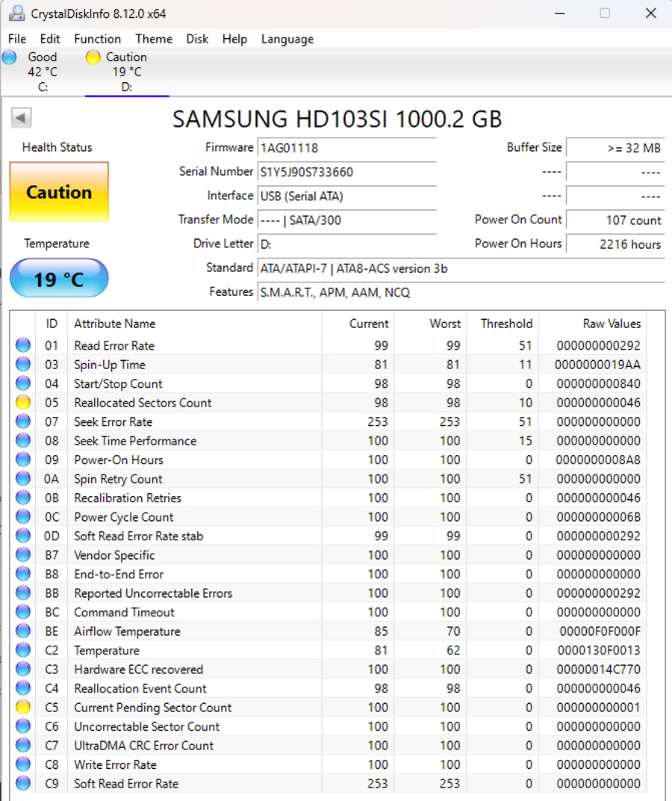Click status orb for Soft Read Error Rate stab
This screenshot has width=672, height=801.
23,536
